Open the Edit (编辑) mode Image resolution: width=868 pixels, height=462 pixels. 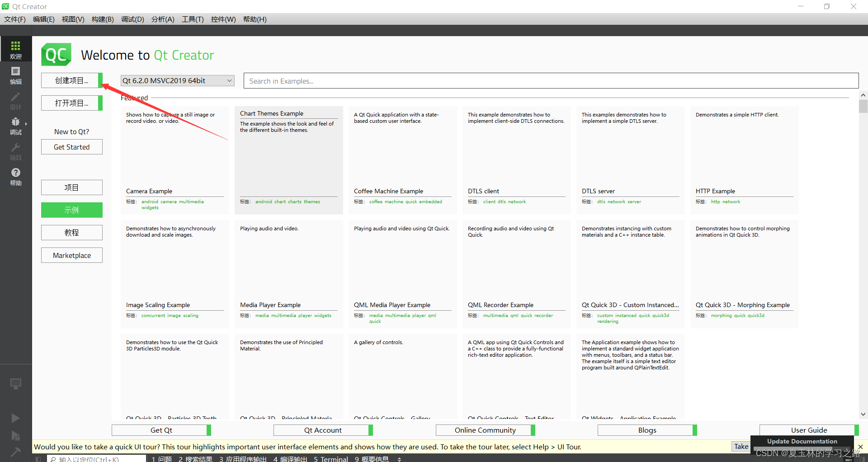point(16,75)
